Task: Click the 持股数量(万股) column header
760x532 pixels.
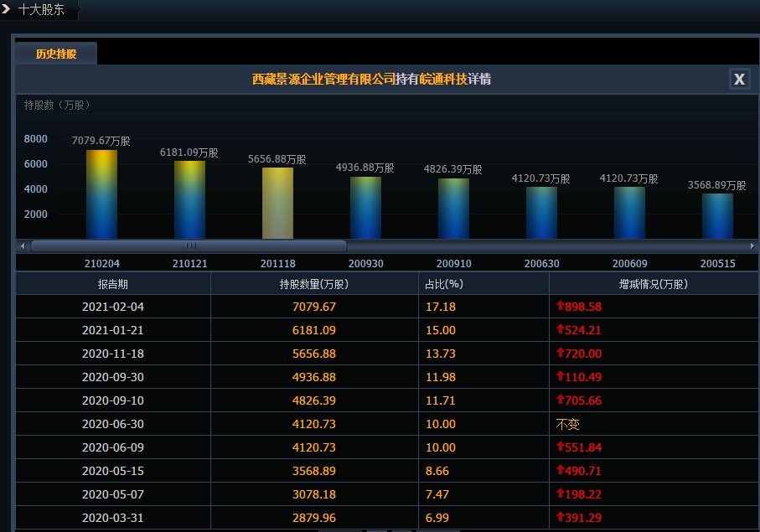Action: tap(314, 284)
